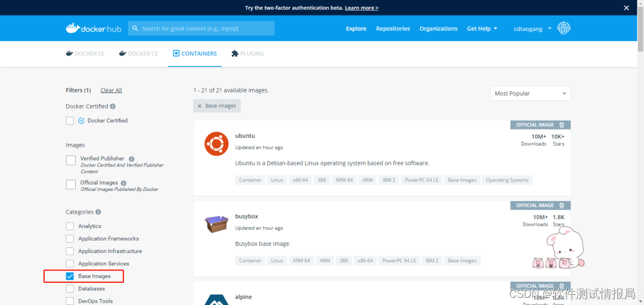Click busybox's Base Images tag
Screen dimensions: 644x305
point(462,261)
